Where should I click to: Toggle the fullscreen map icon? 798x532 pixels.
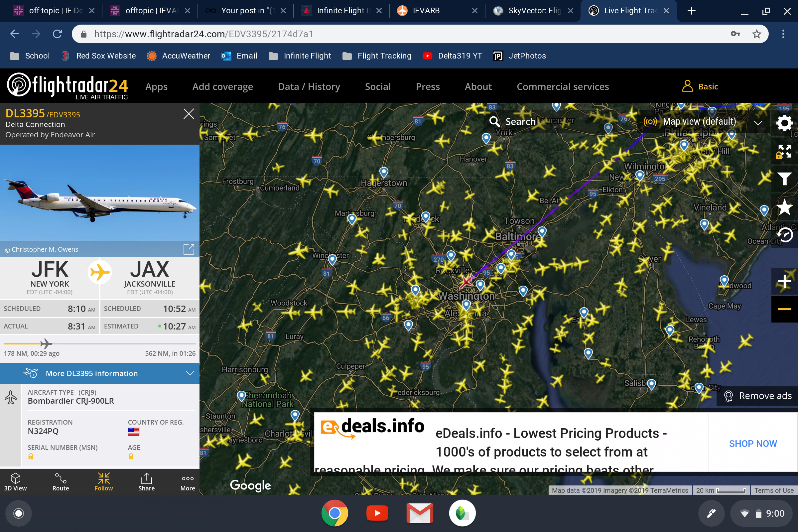(x=784, y=151)
